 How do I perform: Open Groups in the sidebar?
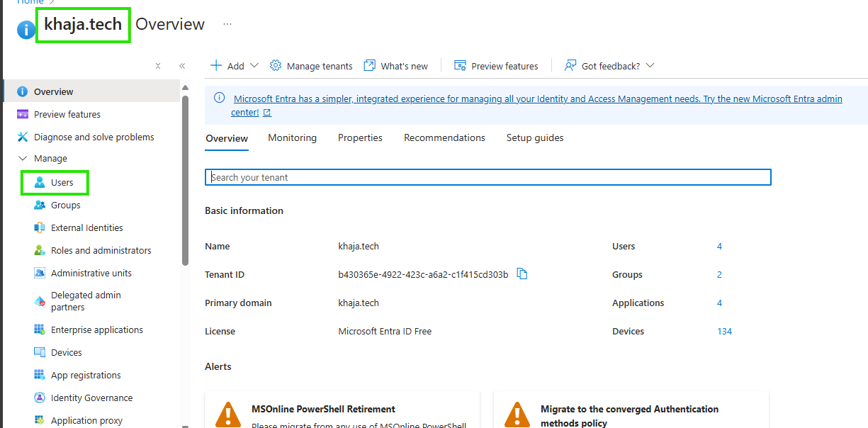click(65, 205)
